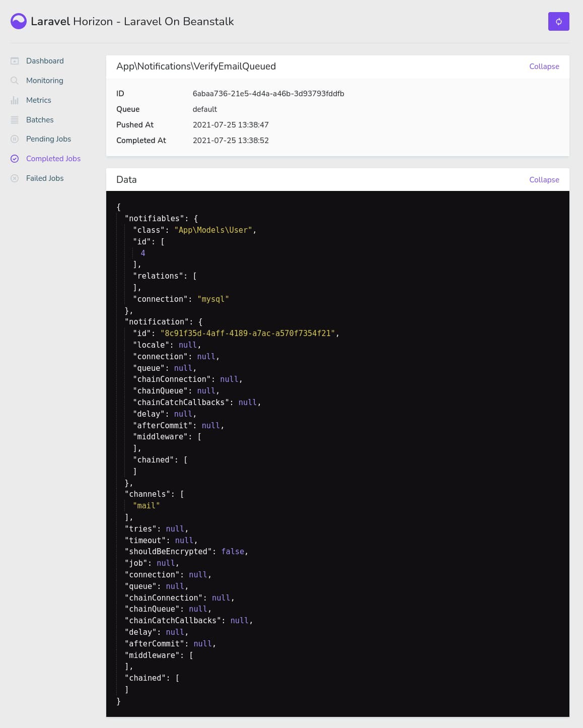Open the Completed Jobs page link
The height and width of the screenshot is (728, 583).
[x=53, y=159]
